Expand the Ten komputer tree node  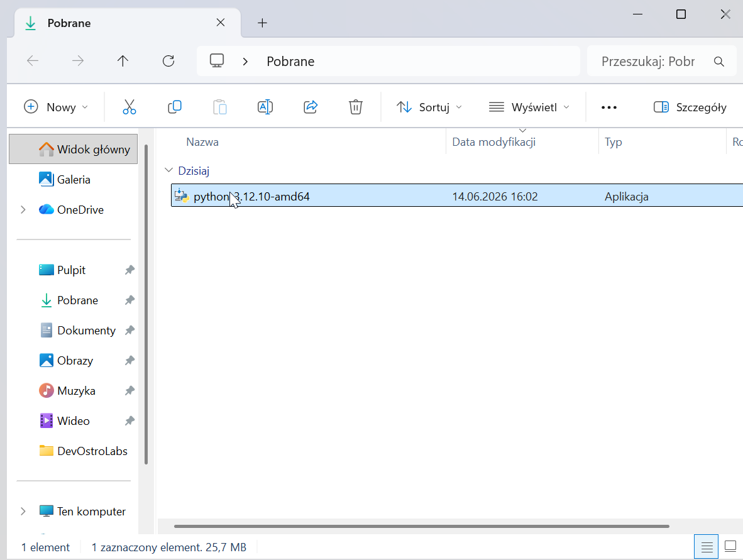(x=23, y=511)
